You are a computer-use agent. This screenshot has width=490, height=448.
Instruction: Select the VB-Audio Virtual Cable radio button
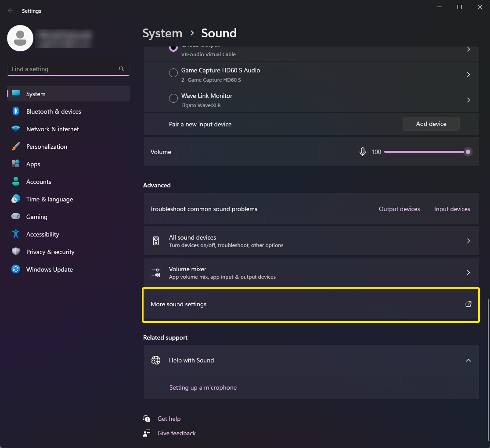tap(173, 48)
